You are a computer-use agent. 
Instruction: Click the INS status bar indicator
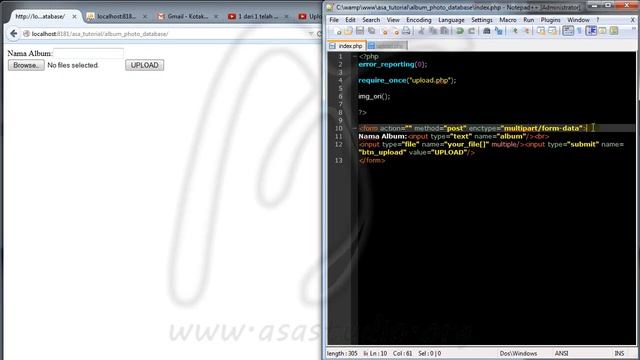619,353
